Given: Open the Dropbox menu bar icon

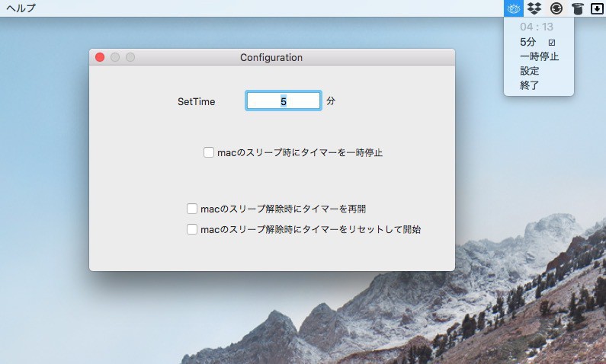Looking at the screenshot, I should pos(534,8).
